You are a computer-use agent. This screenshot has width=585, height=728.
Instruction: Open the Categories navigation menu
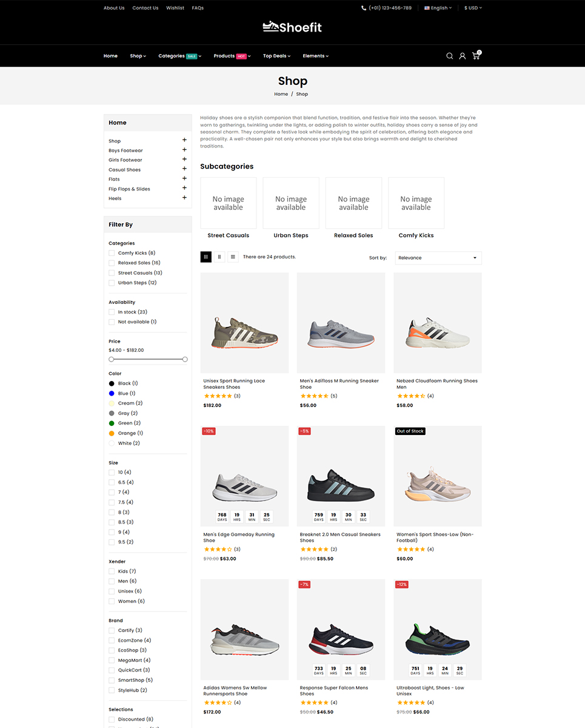tap(179, 56)
